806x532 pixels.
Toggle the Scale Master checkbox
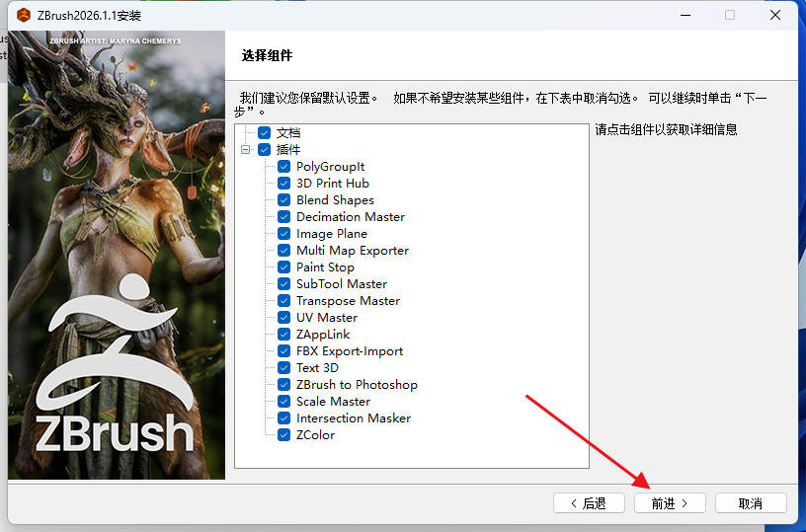click(283, 402)
